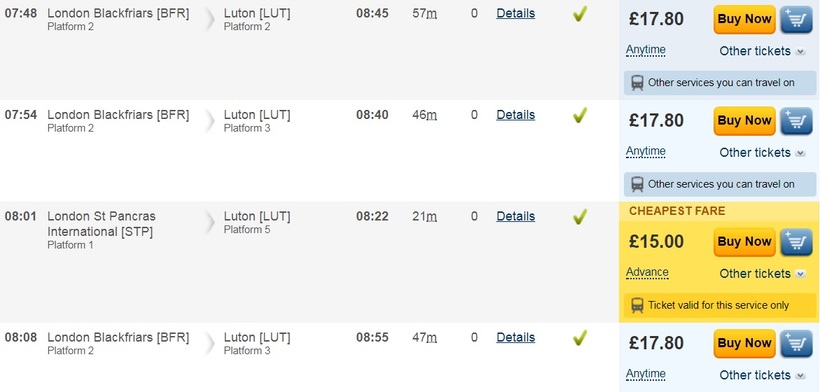Buy Now the £15.00 Advance ticket
The image size is (820, 392).
tap(744, 242)
